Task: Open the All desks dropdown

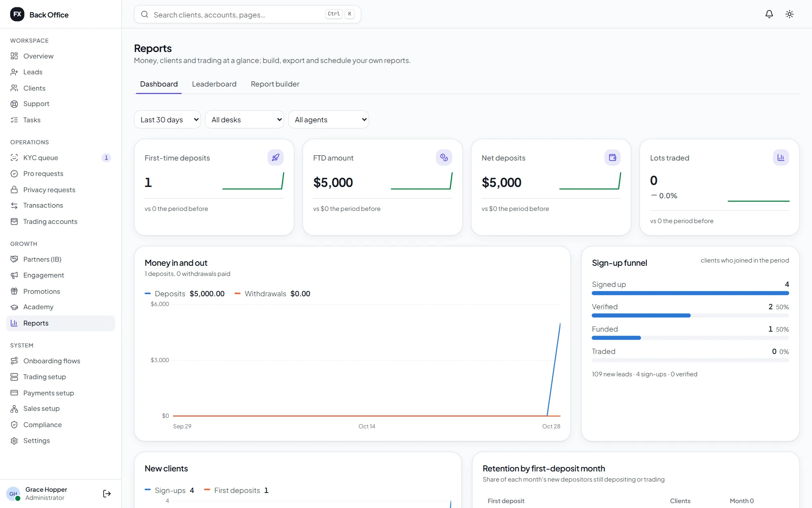Action: [244, 119]
